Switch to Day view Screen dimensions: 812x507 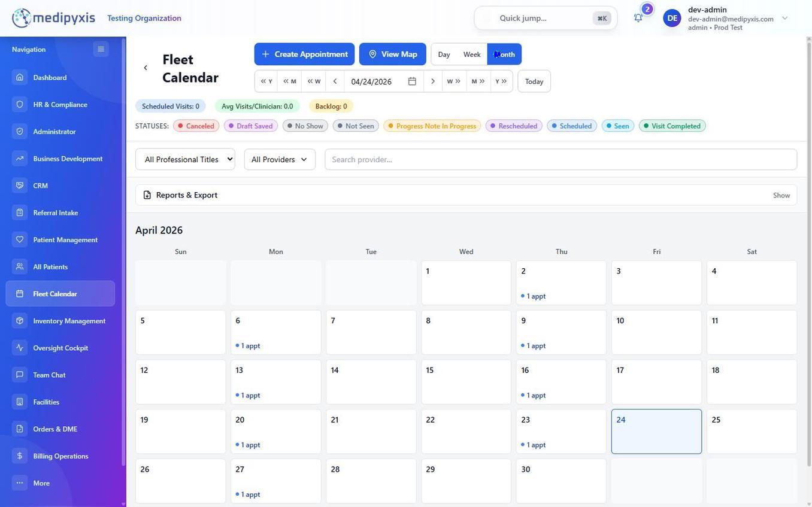coord(444,54)
